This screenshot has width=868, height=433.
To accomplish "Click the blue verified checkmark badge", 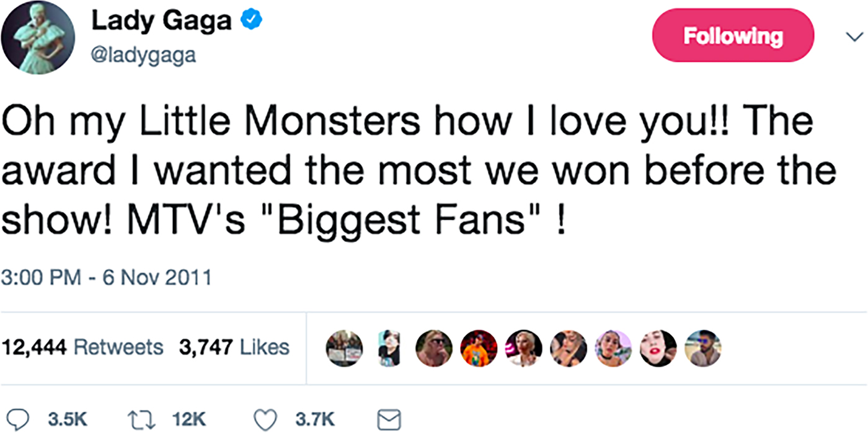I will (x=250, y=21).
